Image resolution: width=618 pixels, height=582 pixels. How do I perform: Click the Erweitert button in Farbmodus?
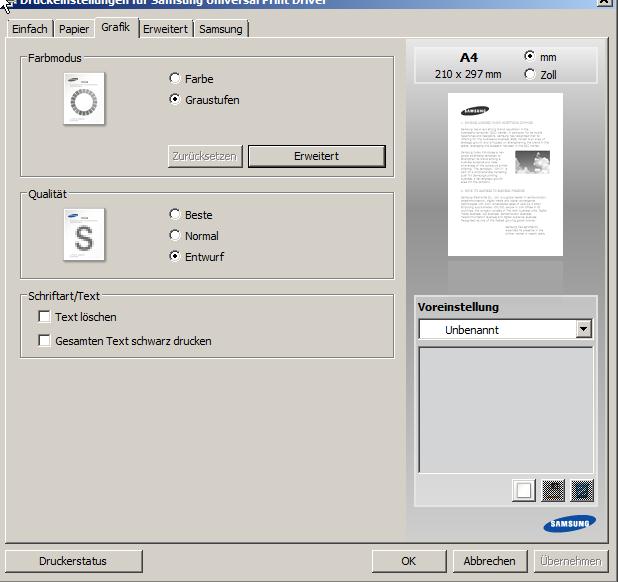click(x=316, y=156)
